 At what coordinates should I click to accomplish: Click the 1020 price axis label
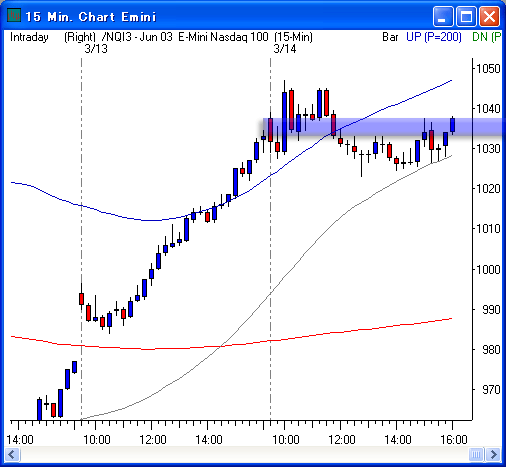pos(488,189)
